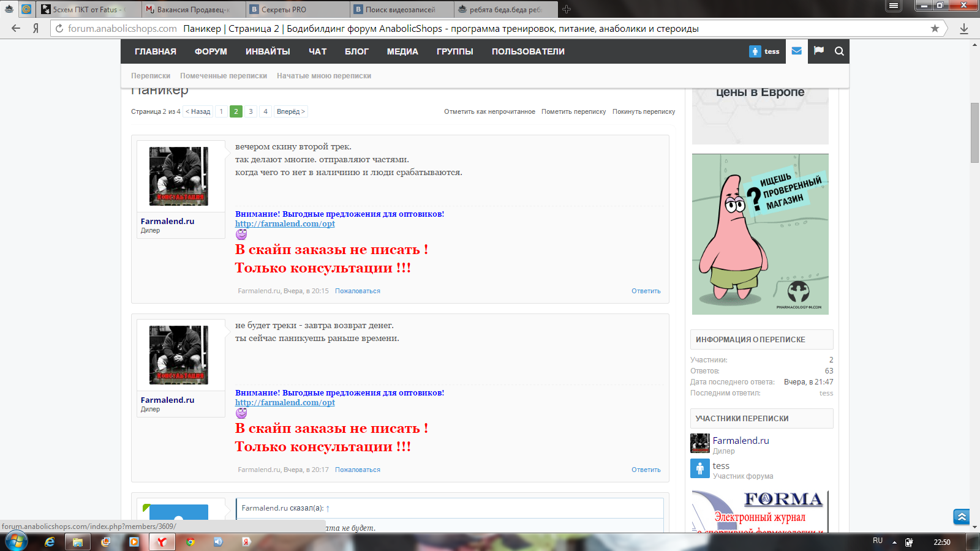The width and height of the screenshot is (980, 551).
Task: Open the tess user account menu
Action: (764, 51)
